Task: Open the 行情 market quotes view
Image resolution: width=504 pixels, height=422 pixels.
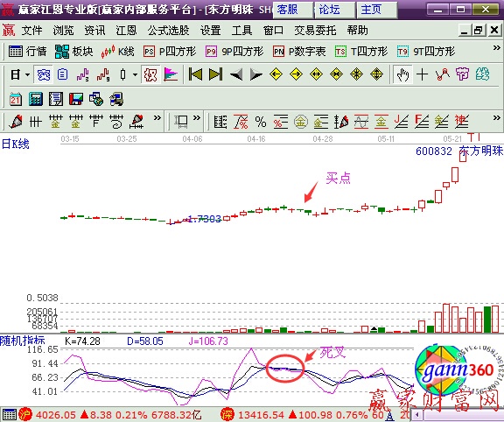Action: coord(27,52)
